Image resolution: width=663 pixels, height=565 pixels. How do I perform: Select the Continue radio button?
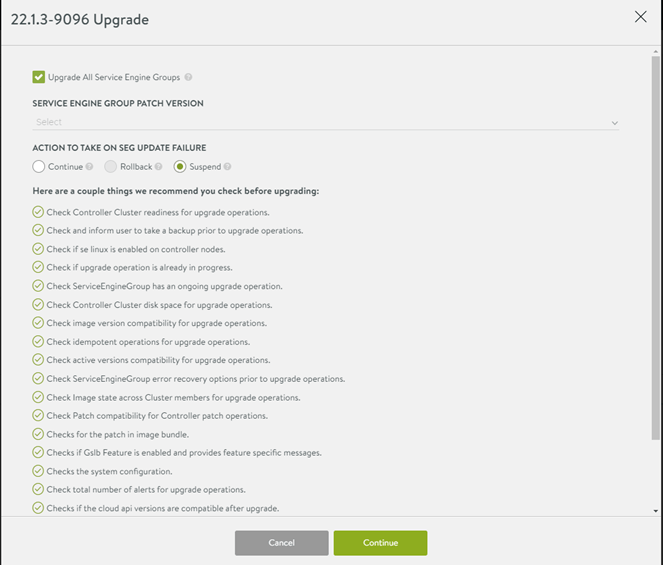tap(39, 167)
